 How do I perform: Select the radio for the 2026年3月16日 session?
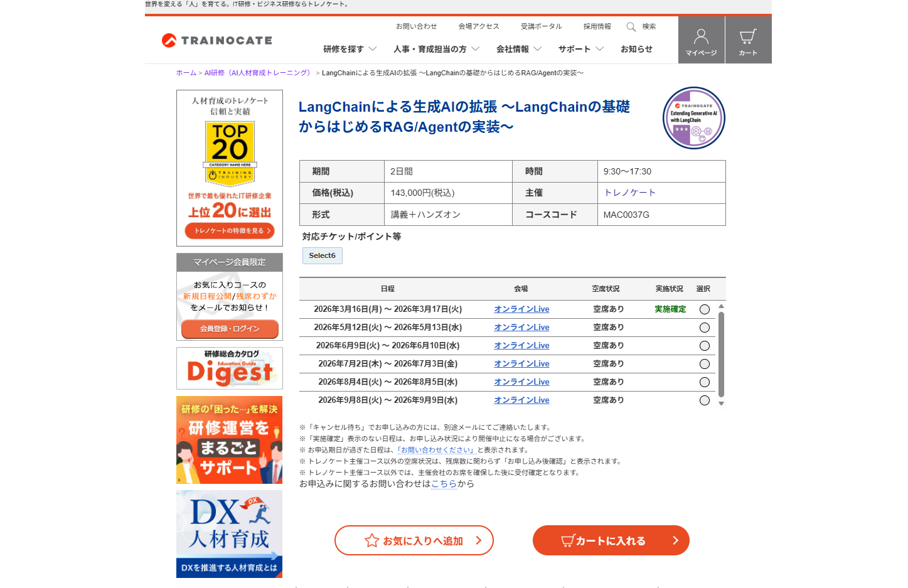(704, 309)
